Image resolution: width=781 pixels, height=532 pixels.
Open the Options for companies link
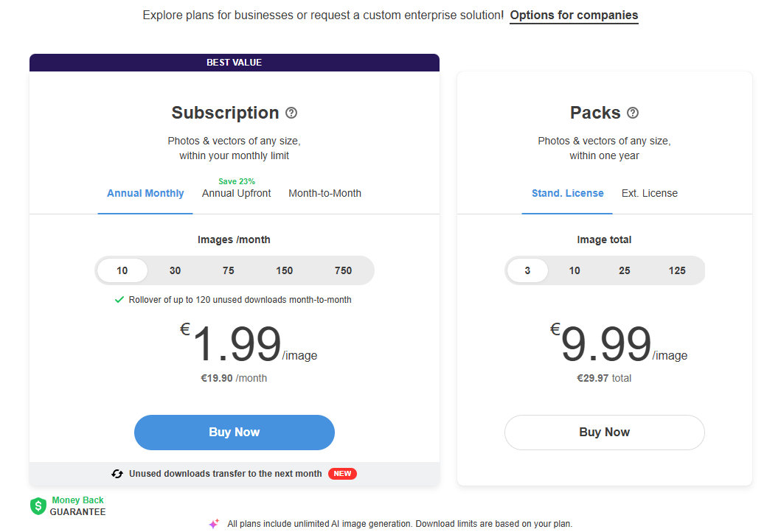[574, 15]
